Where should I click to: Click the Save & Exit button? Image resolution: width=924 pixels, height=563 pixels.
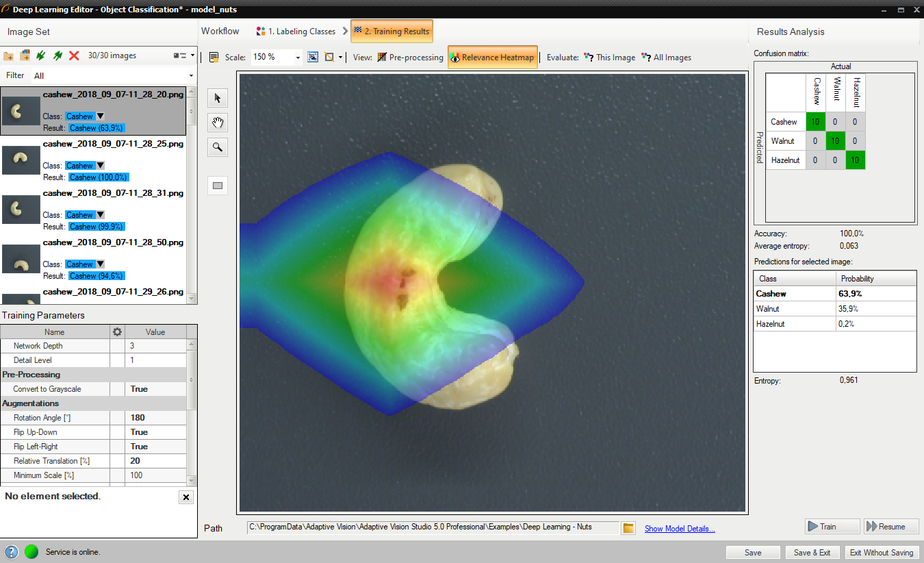[x=812, y=553]
